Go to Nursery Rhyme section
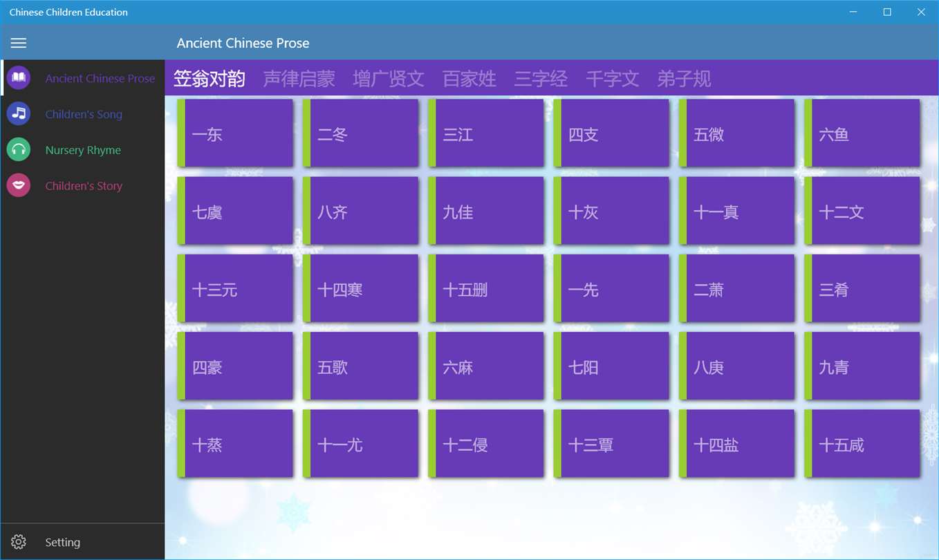 point(83,151)
